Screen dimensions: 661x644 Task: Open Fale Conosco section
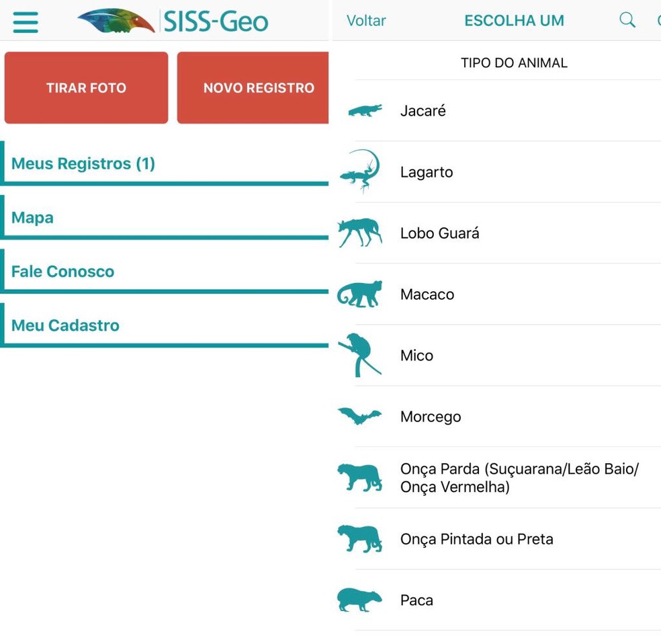click(62, 272)
